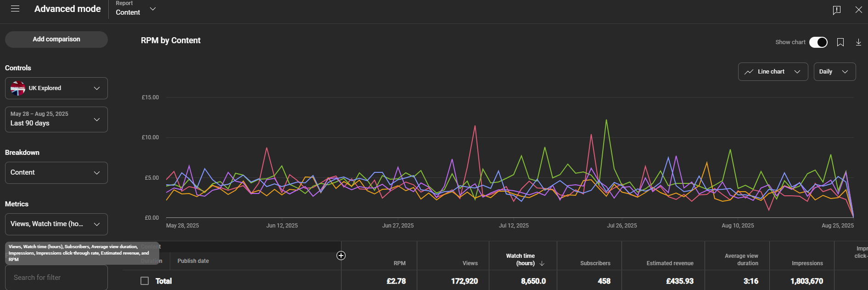Image resolution: width=868 pixels, height=290 pixels.
Task: Click the Total RPM value £2.78
Action: coord(396,281)
